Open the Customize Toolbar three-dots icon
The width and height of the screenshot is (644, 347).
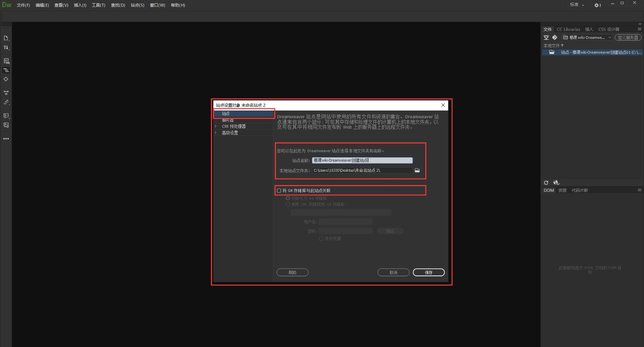pyautogui.click(x=6, y=139)
